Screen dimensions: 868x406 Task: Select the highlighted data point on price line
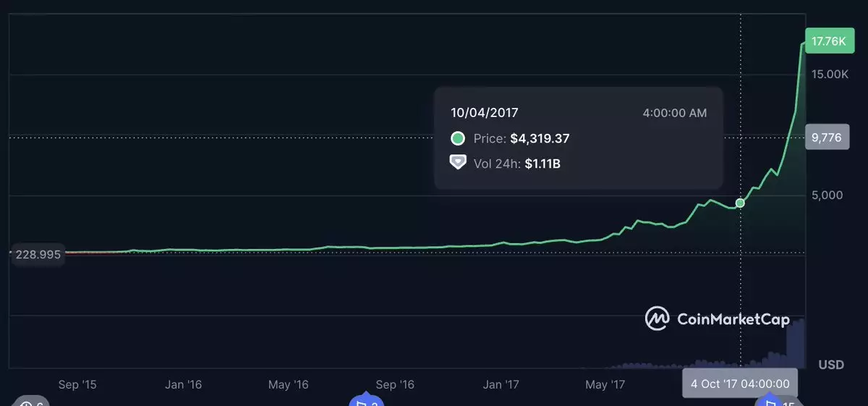click(x=740, y=203)
